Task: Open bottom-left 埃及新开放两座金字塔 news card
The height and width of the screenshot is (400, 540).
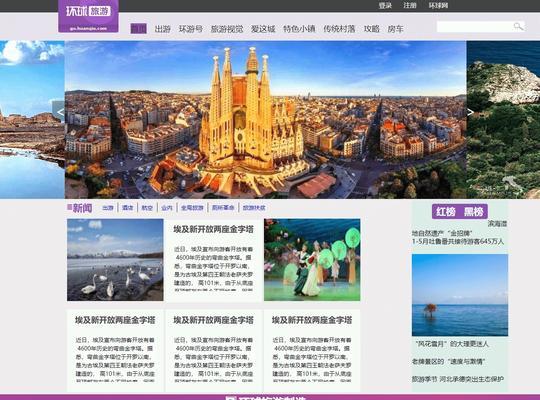Action: point(115,350)
